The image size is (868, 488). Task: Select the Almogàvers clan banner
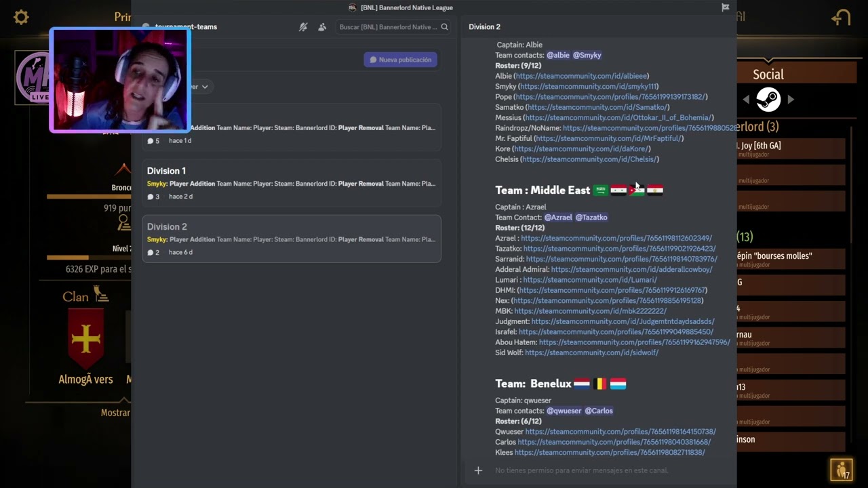coord(85,338)
